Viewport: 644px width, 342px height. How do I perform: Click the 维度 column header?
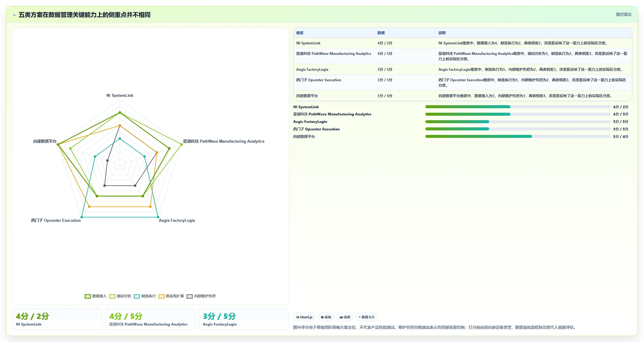click(300, 33)
